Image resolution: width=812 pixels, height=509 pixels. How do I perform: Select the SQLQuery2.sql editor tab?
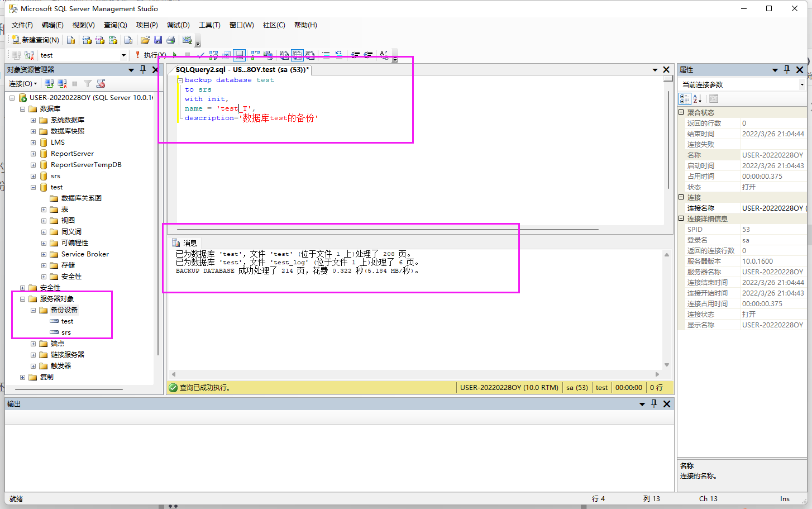pyautogui.click(x=241, y=70)
